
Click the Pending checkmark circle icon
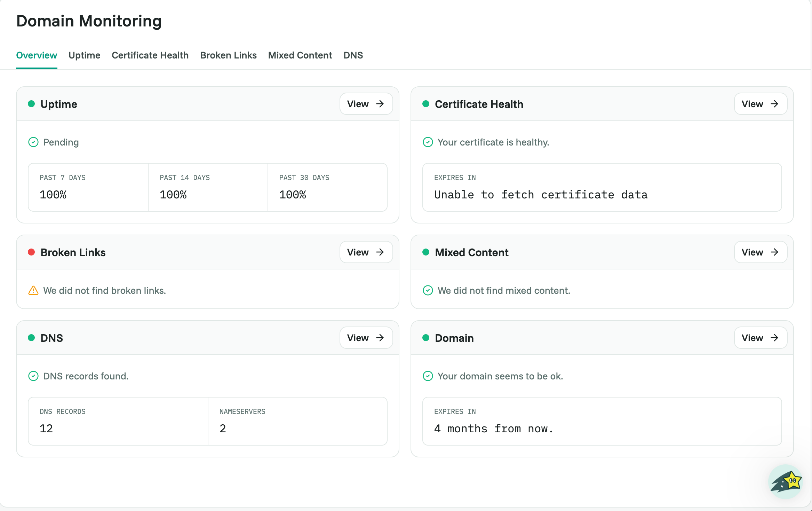coord(33,142)
